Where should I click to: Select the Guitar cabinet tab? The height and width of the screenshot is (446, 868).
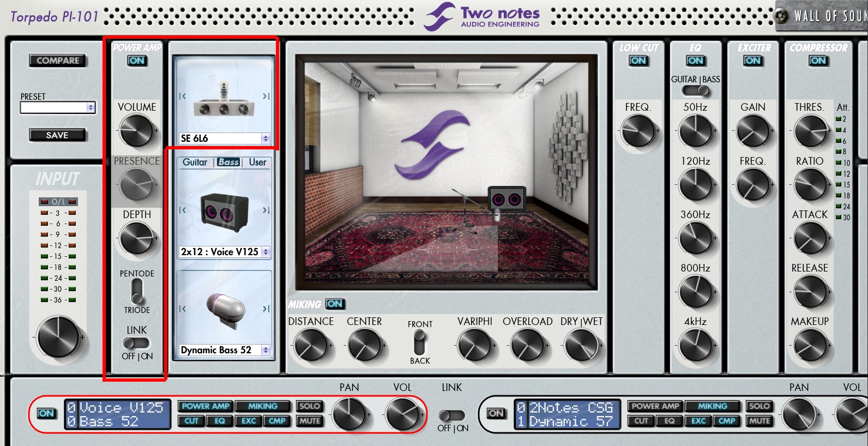(x=195, y=162)
